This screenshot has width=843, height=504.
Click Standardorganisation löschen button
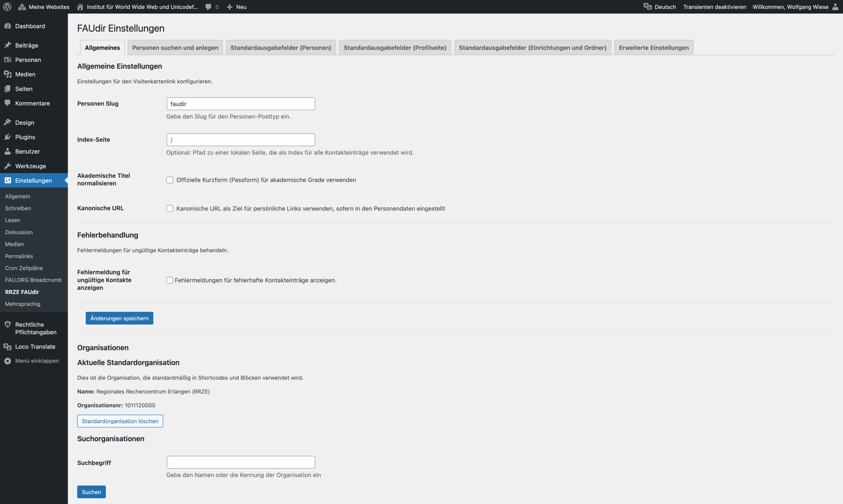(120, 421)
